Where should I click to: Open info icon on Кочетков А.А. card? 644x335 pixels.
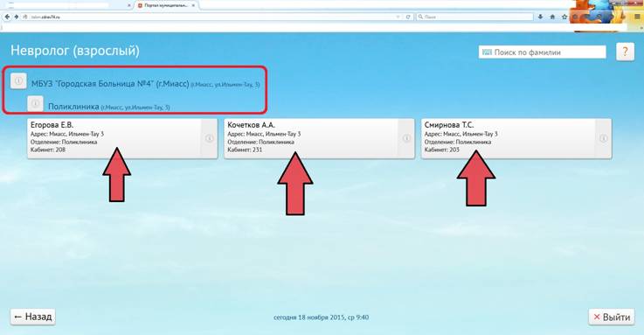click(x=406, y=138)
